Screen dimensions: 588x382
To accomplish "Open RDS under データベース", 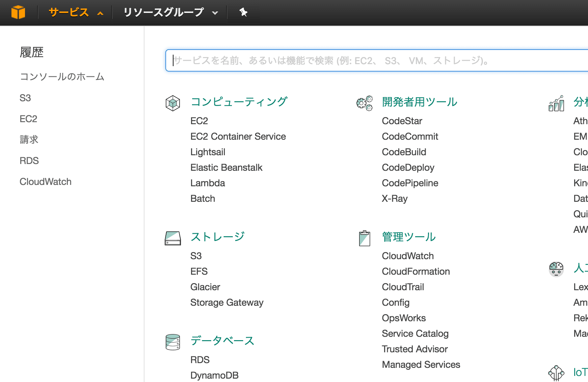I will [x=200, y=360].
